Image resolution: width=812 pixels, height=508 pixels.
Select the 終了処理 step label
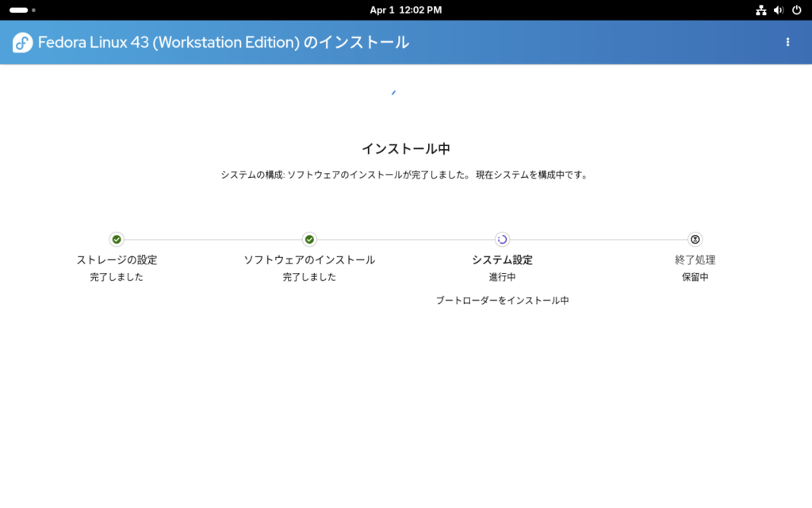tap(695, 260)
